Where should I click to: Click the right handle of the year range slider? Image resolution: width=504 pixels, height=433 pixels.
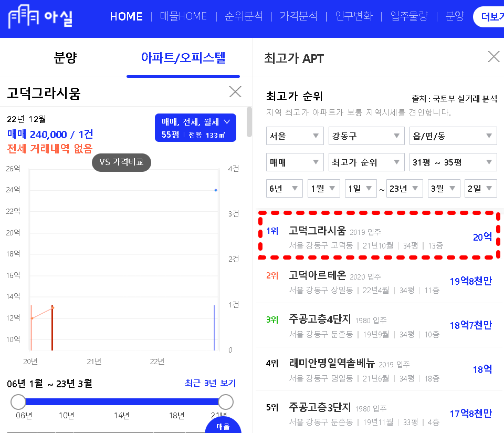[226, 402]
